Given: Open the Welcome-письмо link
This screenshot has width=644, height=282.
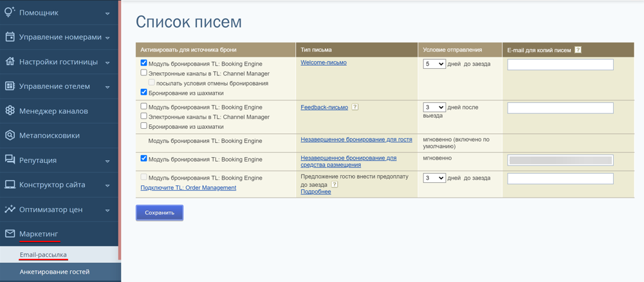Looking at the screenshot, I should coord(324,62).
